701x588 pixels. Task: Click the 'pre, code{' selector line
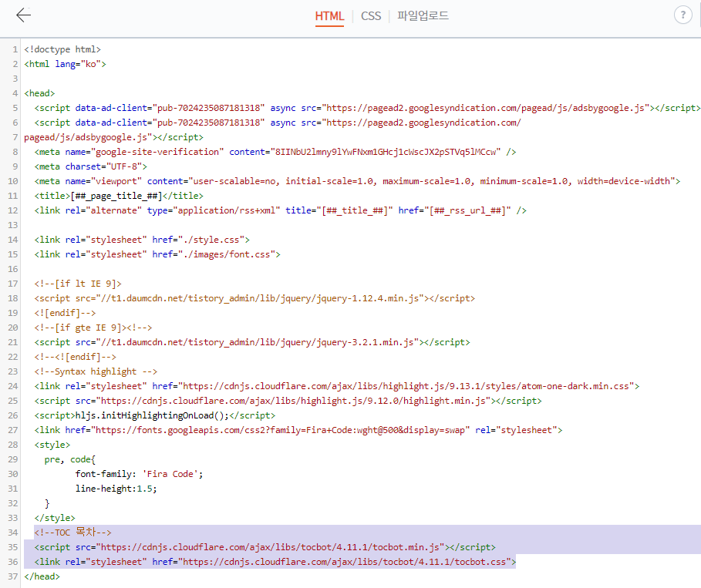click(x=69, y=459)
